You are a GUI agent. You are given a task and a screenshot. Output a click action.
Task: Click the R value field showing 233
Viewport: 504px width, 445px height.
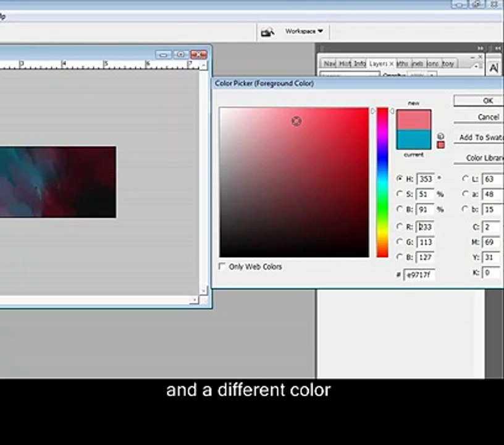pos(425,227)
